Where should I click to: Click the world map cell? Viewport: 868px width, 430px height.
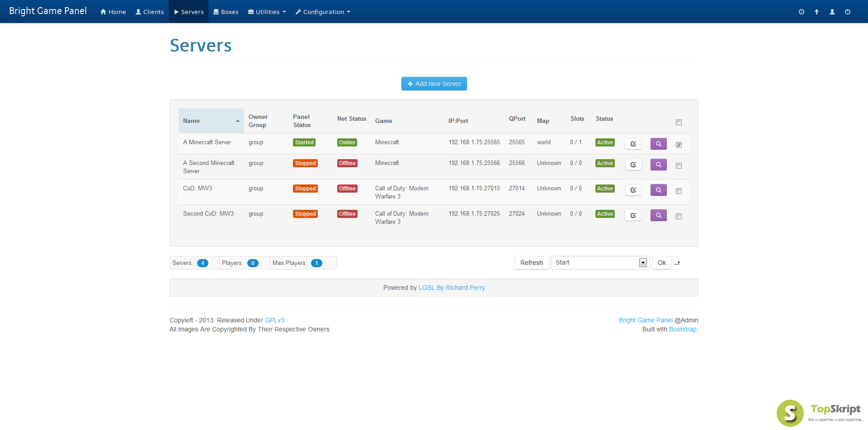[544, 142]
